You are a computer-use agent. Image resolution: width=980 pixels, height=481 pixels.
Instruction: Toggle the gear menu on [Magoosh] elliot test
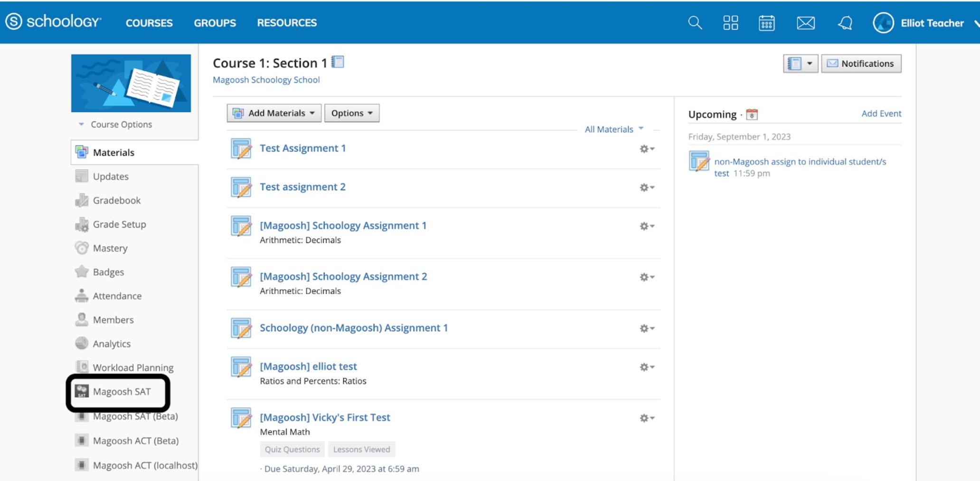(647, 366)
